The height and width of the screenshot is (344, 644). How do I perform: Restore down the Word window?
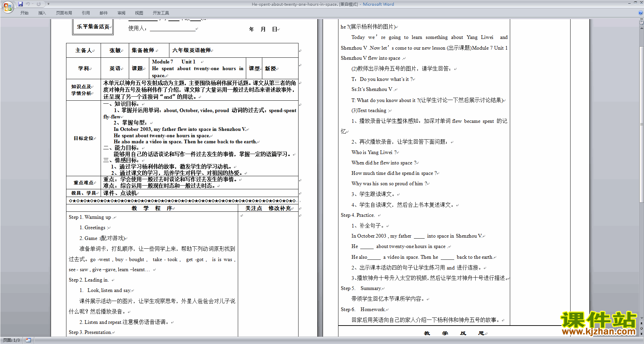pos(635,3)
